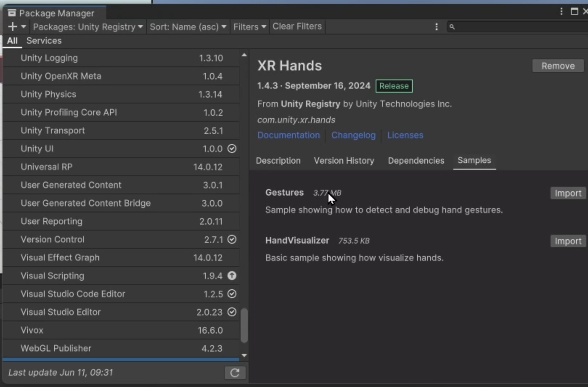Open the window kebab menu at top right

(x=561, y=12)
